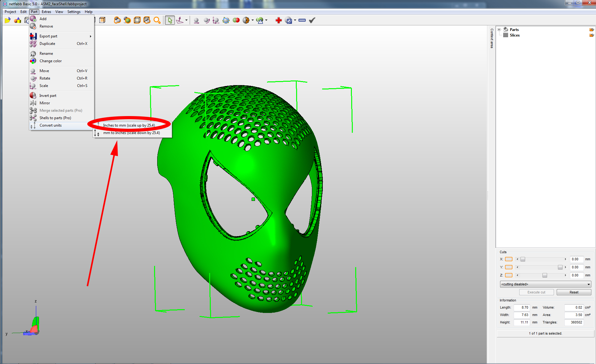596x364 pixels.
Task: Click the zoom to selected part icon
Action: [x=127, y=20]
